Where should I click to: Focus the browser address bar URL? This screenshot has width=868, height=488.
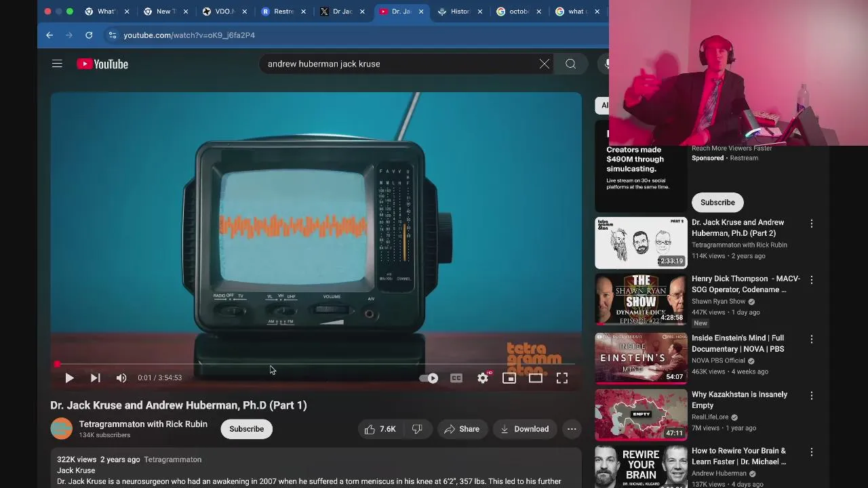pos(189,35)
